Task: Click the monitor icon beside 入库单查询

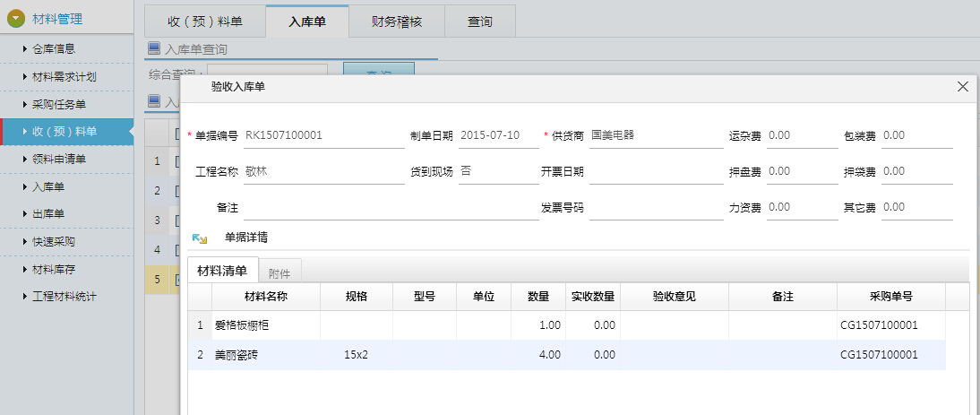Action: [x=153, y=49]
